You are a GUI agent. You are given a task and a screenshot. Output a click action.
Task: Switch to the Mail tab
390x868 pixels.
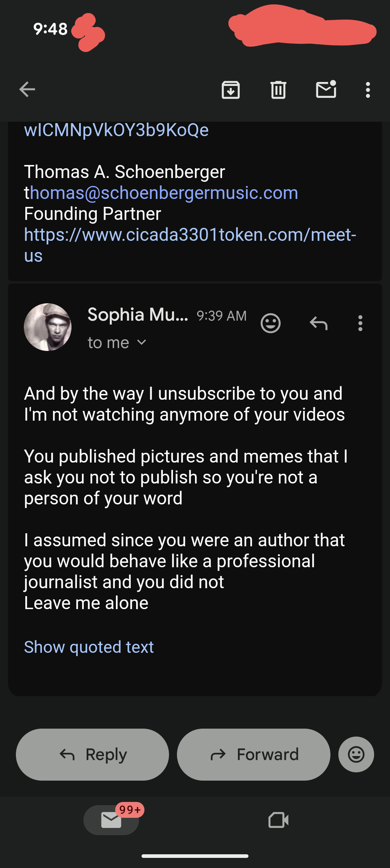pyautogui.click(x=111, y=820)
